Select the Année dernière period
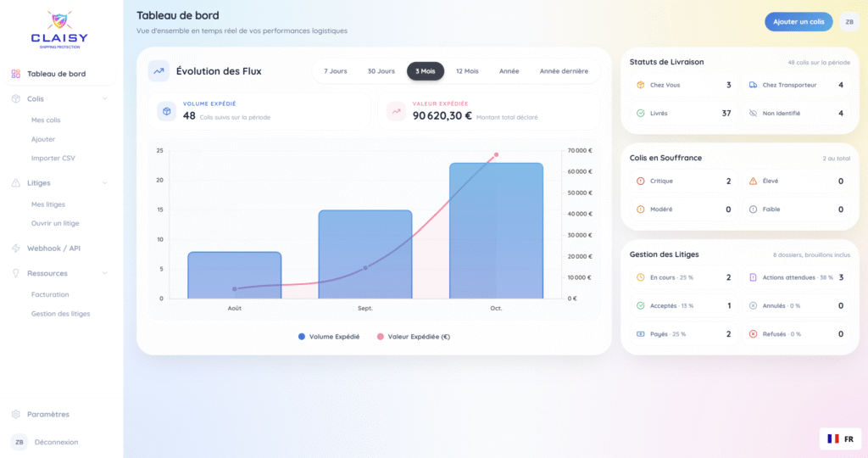This screenshot has height=458, width=868. click(x=564, y=71)
